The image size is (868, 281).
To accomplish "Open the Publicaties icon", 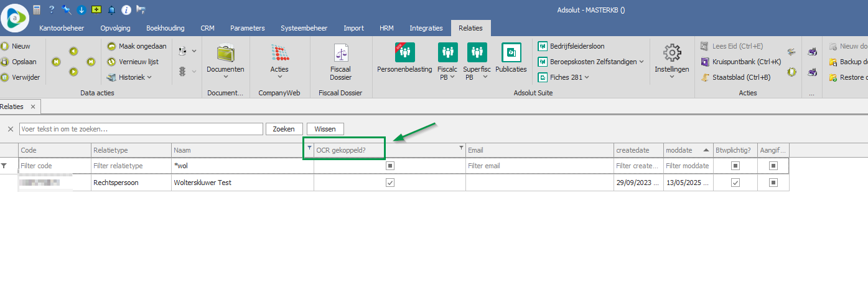I will coord(511,52).
